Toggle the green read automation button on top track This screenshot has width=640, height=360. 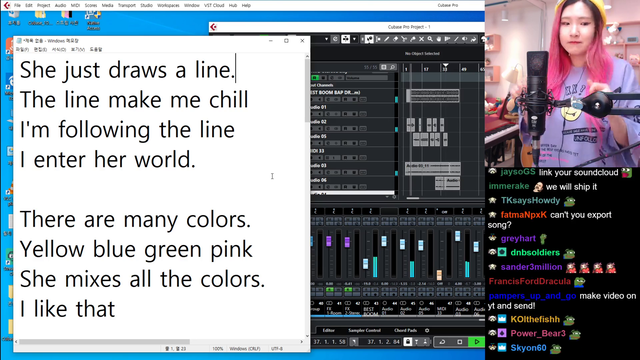coord(315,78)
